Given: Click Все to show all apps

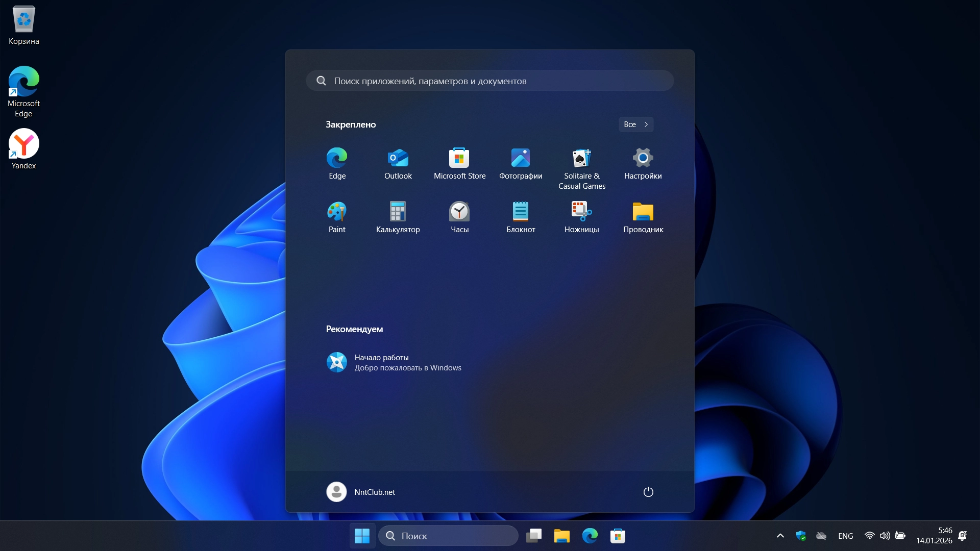Looking at the screenshot, I should click(x=635, y=124).
